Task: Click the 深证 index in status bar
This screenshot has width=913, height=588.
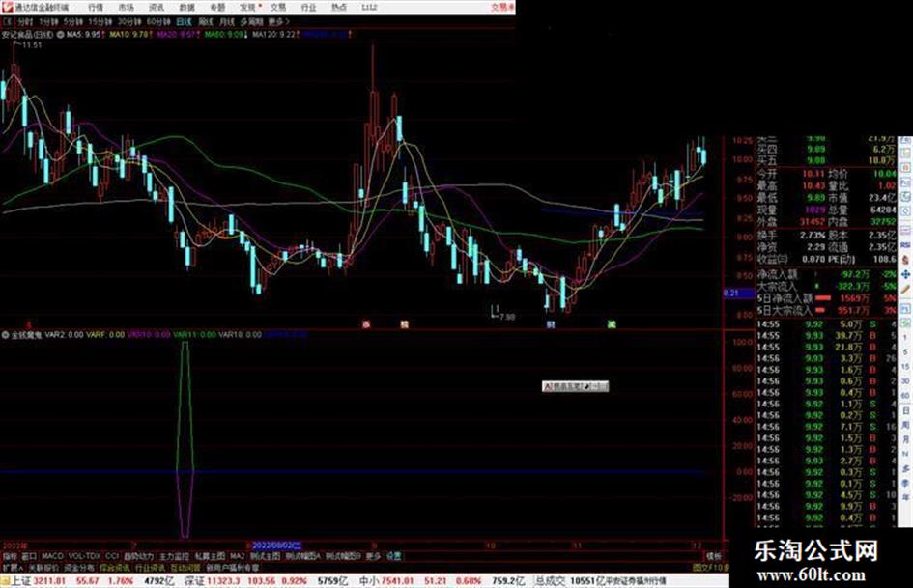Action: [194, 581]
